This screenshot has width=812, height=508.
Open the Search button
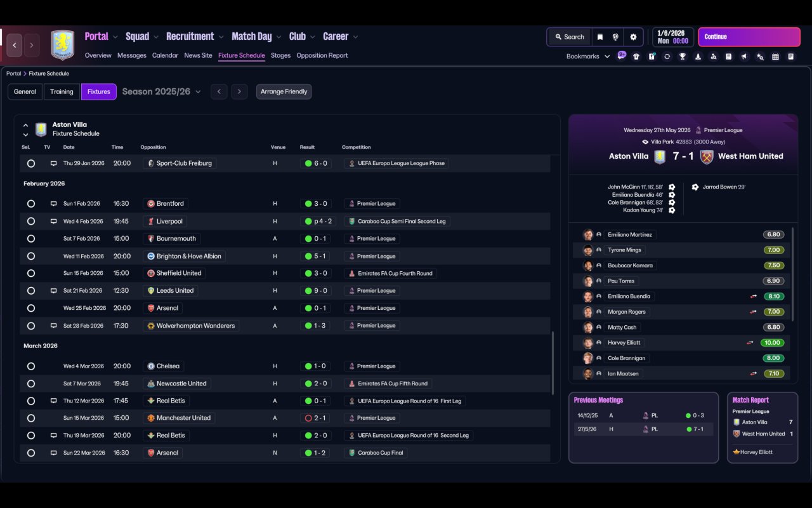(569, 37)
